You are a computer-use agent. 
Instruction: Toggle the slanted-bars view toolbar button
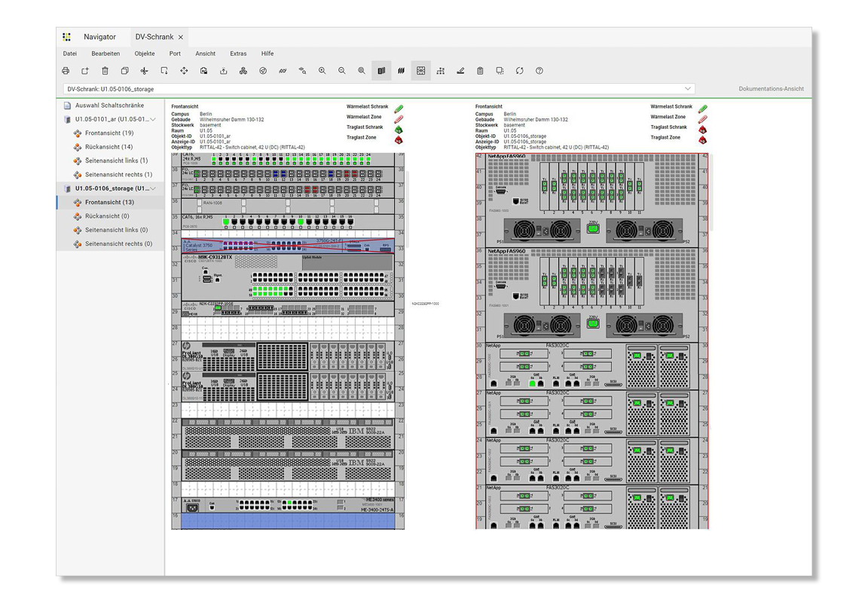(401, 71)
